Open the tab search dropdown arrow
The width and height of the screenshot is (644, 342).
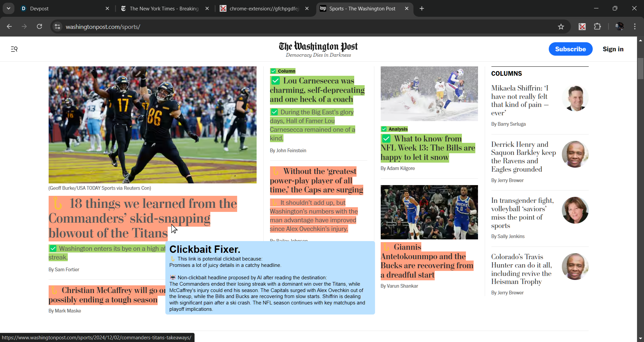pos(8,8)
